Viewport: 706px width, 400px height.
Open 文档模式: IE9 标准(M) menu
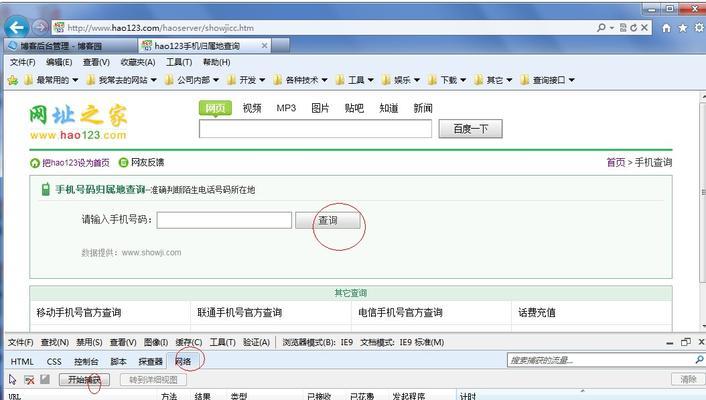402,342
